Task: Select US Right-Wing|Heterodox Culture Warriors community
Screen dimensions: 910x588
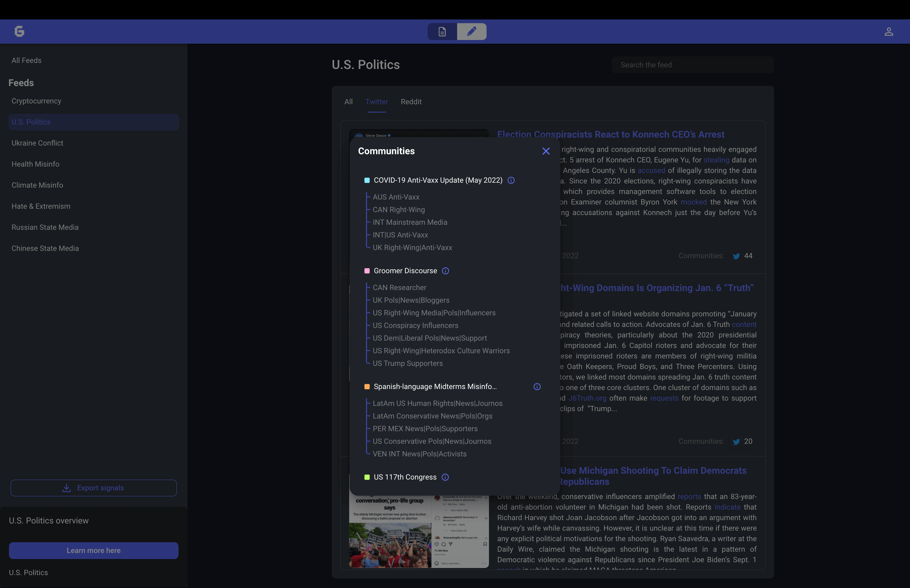Action: click(441, 351)
